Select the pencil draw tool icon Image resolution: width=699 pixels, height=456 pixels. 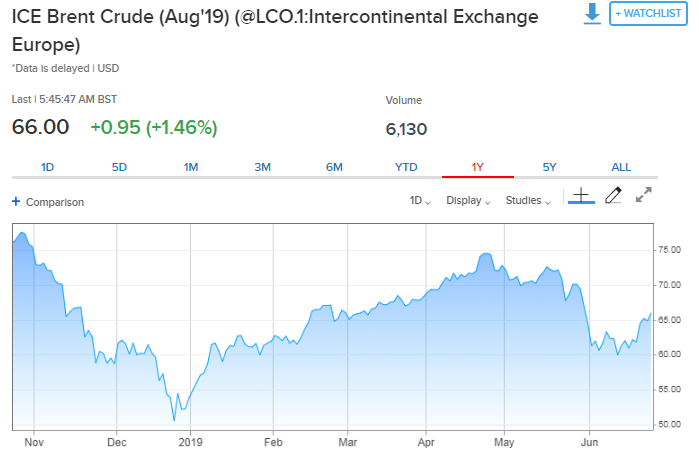coord(613,196)
